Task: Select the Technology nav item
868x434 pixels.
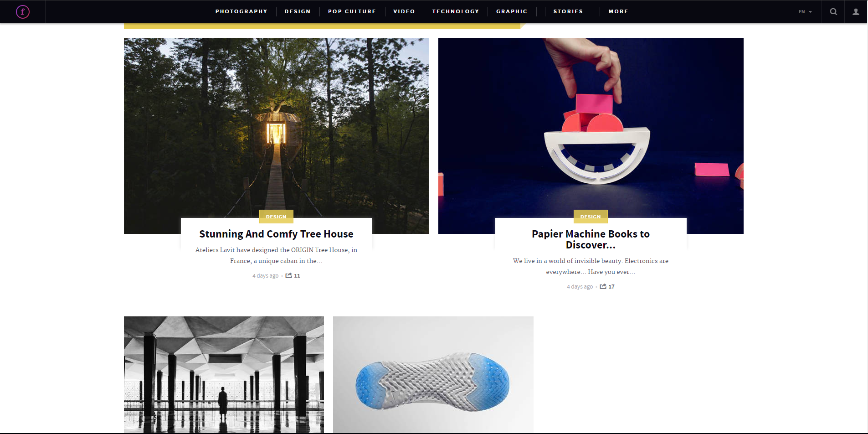Action: coord(456,11)
